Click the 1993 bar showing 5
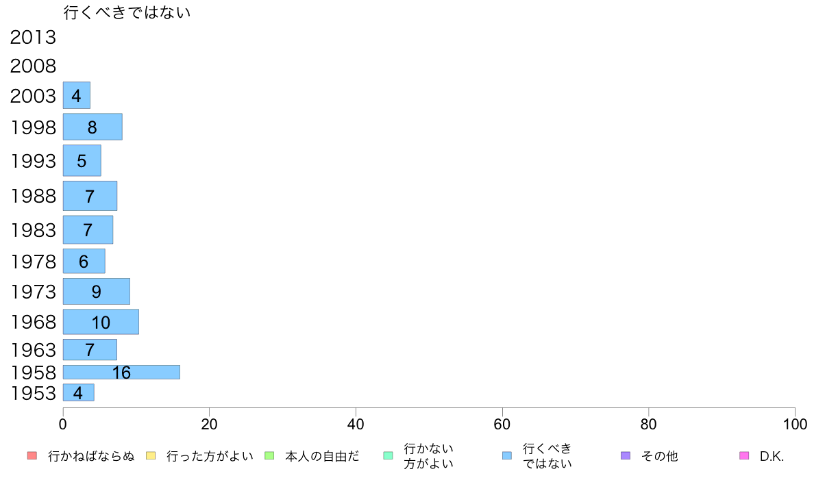 pos(82,160)
